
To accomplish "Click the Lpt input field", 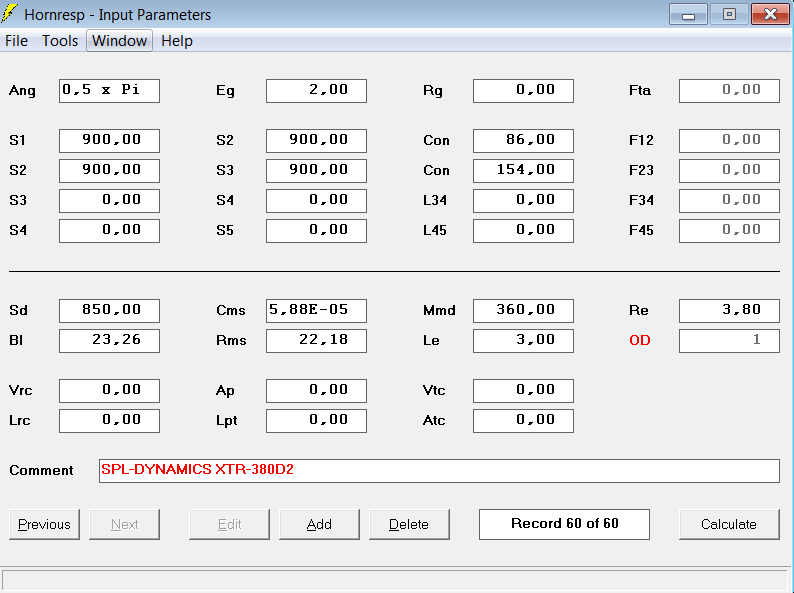I will pyautogui.click(x=316, y=420).
